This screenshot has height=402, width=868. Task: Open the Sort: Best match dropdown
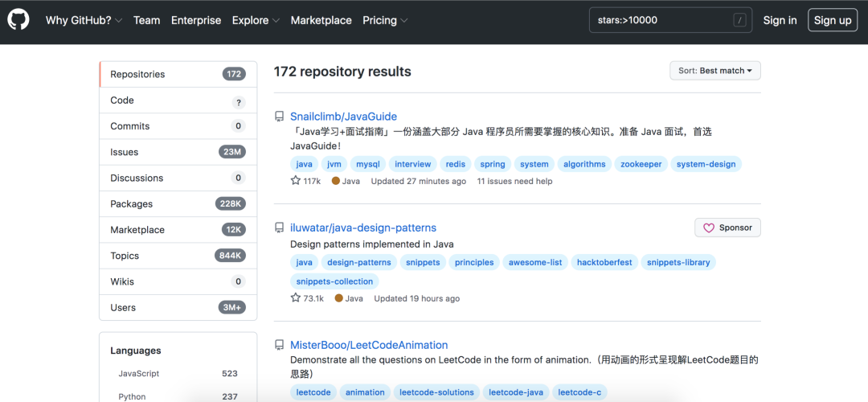(x=715, y=71)
